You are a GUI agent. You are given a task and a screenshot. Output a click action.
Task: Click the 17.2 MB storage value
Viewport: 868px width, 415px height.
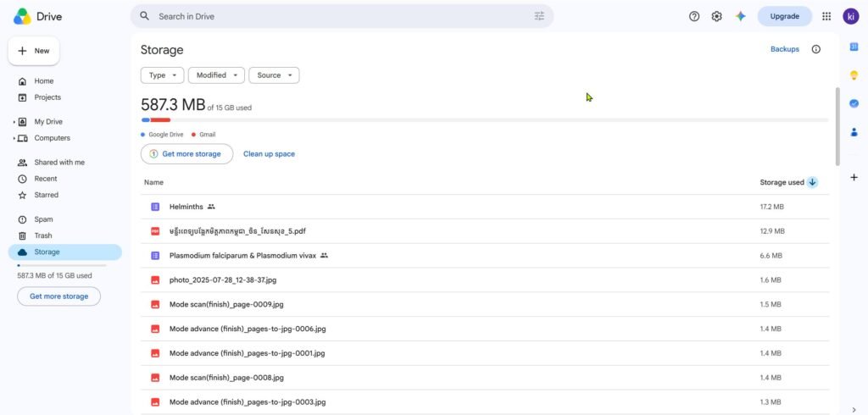click(x=771, y=207)
